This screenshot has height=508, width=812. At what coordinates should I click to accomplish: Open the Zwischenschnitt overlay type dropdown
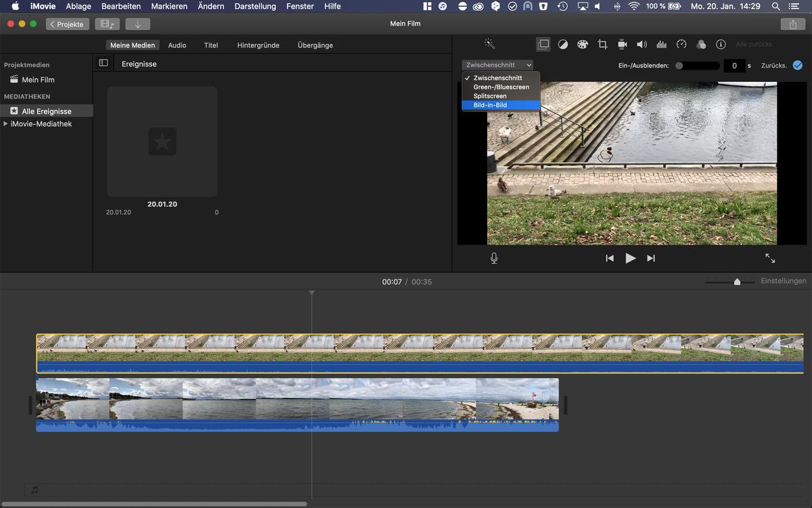(498, 65)
